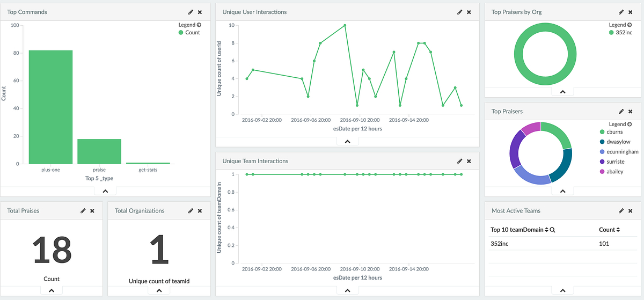Expand spy panel under Total Organizations
Image resolution: width=644 pixels, height=300 pixels.
(x=159, y=290)
